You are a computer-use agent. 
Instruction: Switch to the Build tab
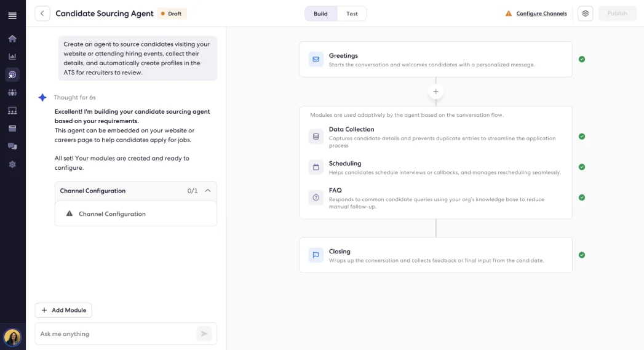click(320, 14)
